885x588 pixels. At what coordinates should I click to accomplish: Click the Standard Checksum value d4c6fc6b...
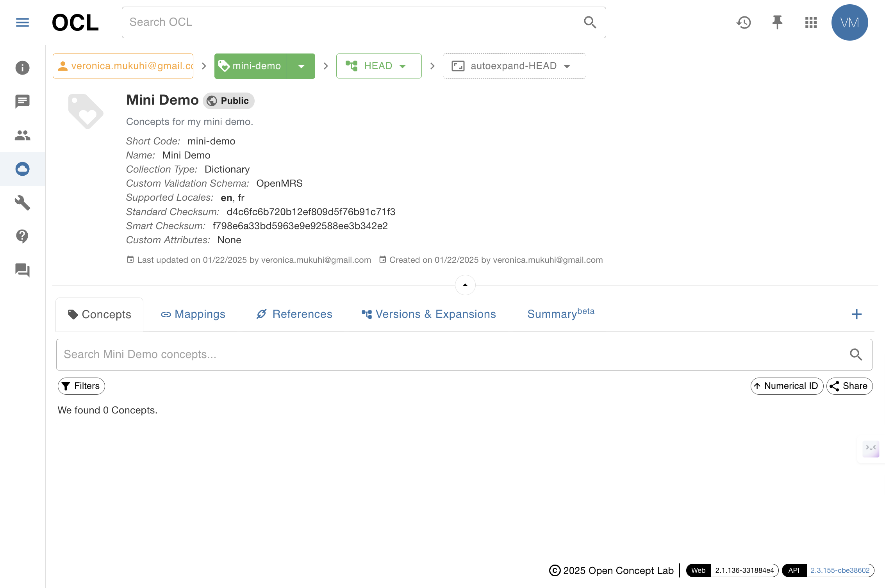(x=311, y=212)
